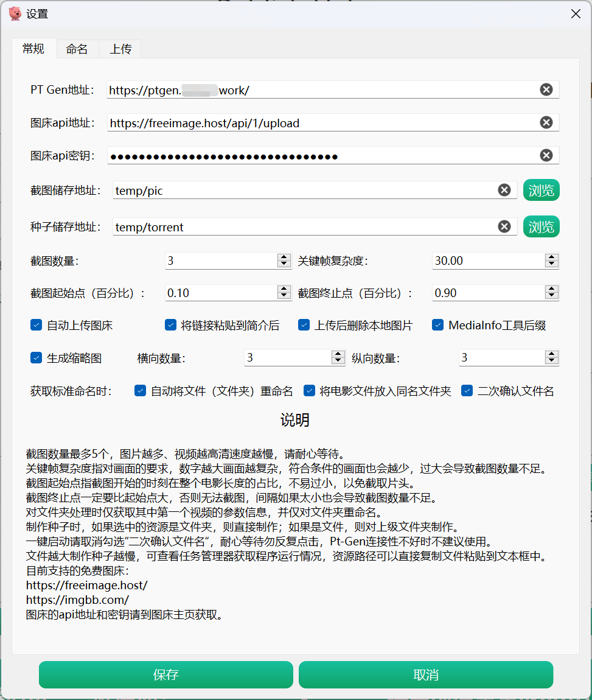Browse for 截图储存地址 folder

pyautogui.click(x=541, y=190)
